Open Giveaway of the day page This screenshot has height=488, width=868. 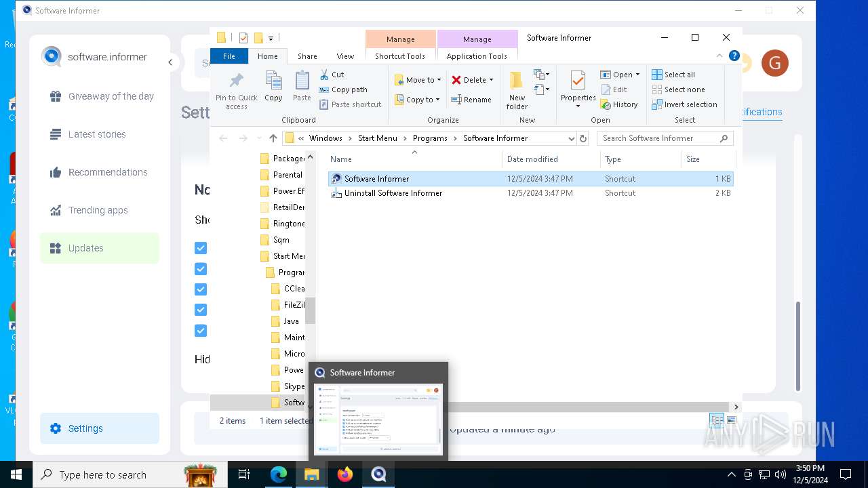(100, 96)
